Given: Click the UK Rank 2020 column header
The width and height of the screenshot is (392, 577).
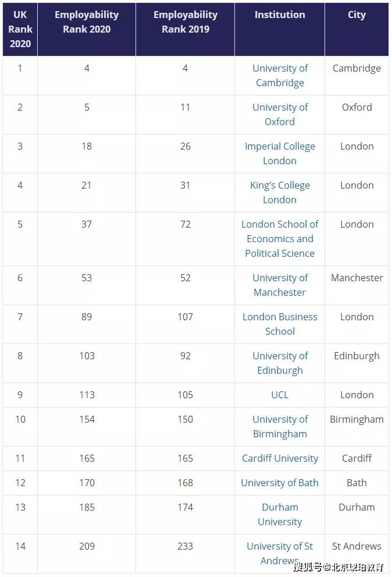Looking at the screenshot, I should [20, 29].
